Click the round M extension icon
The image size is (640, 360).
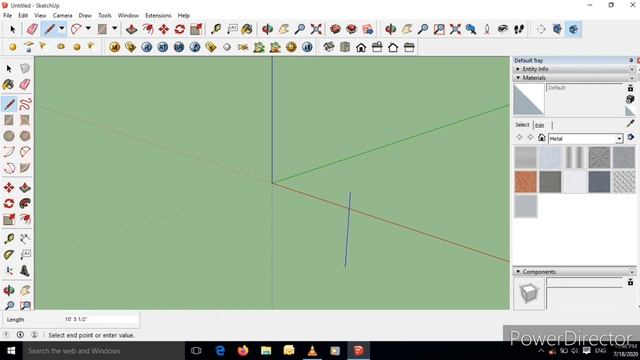pyautogui.click(x=115, y=47)
